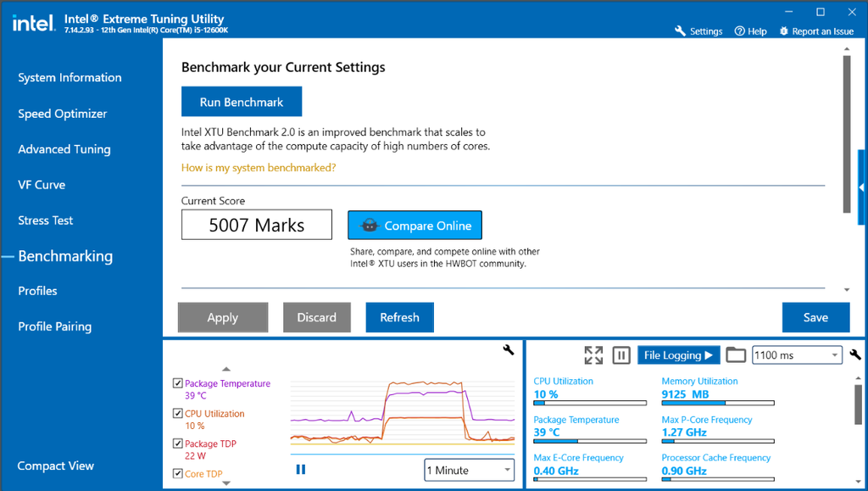
Task: Open monitor settings wrench beside interval dropdown
Action: pyautogui.click(x=855, y=354)
